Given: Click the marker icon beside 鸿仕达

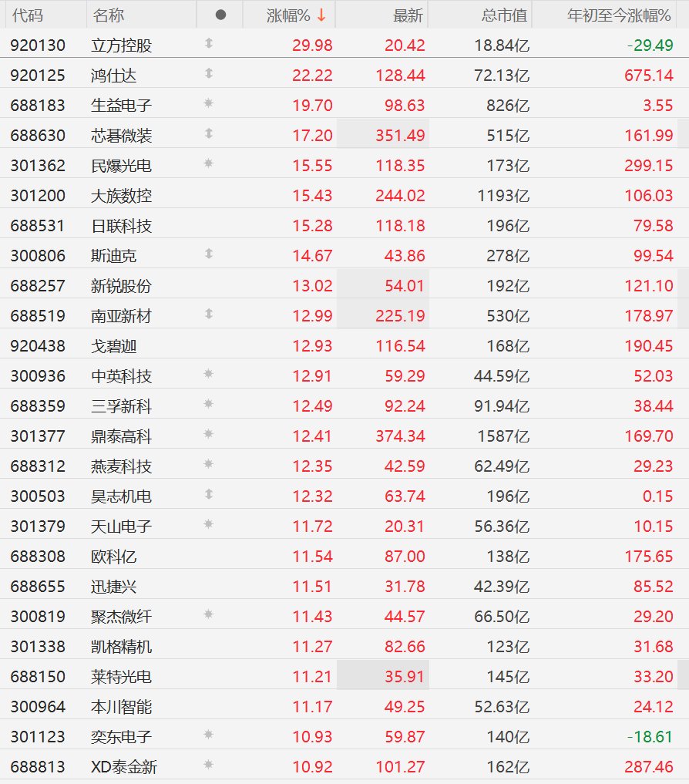Looking at the screenshot, I should 209,73.
